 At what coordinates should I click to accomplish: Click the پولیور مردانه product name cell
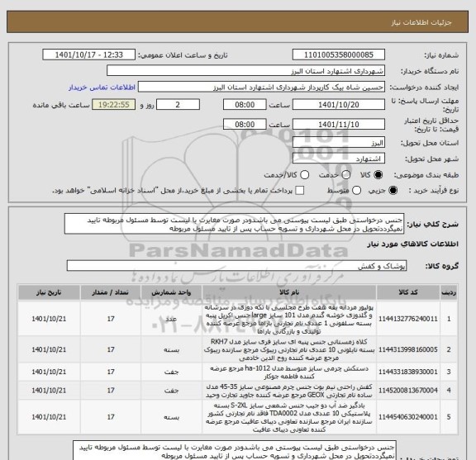pos(289,319)
